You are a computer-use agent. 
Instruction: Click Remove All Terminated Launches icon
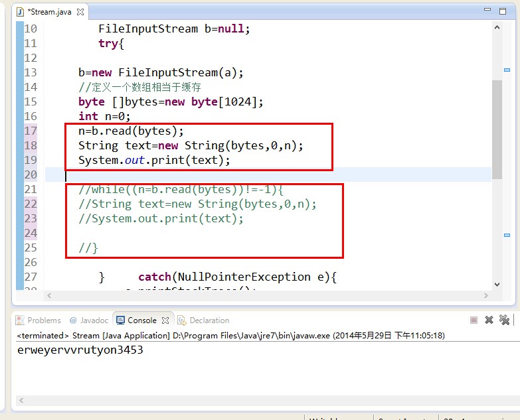click(504, 320)
